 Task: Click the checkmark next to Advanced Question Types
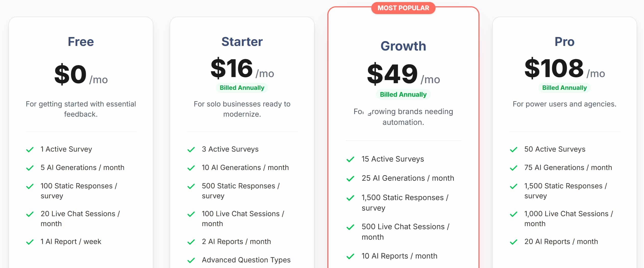coord(191,260)
